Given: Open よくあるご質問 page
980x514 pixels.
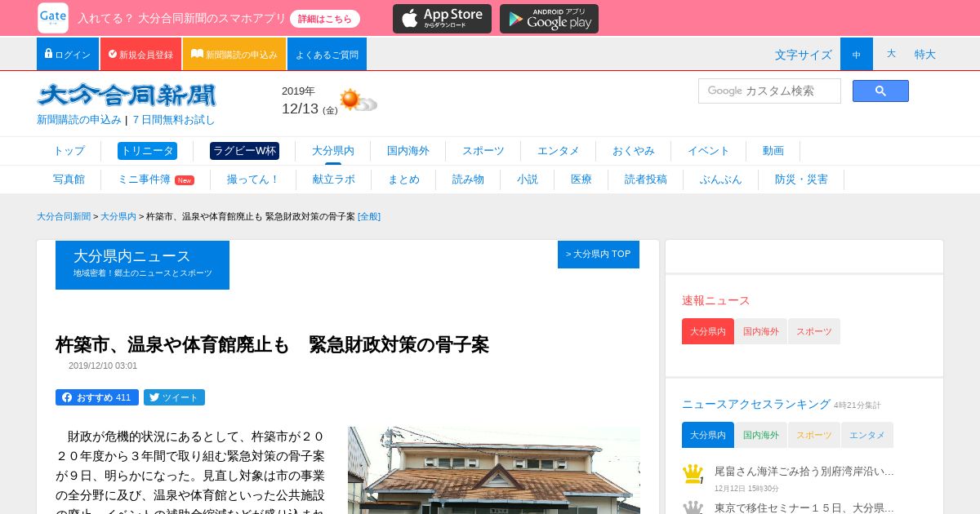Looking at the screenshot, I should [x=327, y=54].
